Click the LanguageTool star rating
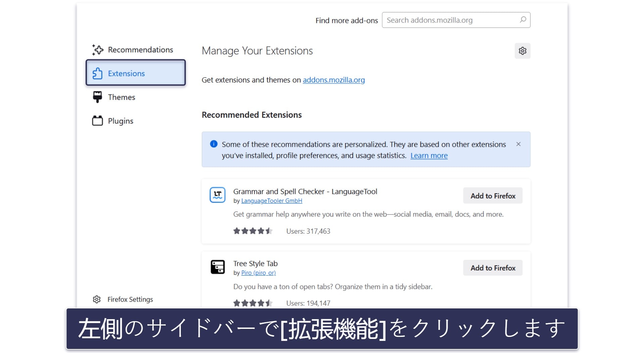 [253, 231]
